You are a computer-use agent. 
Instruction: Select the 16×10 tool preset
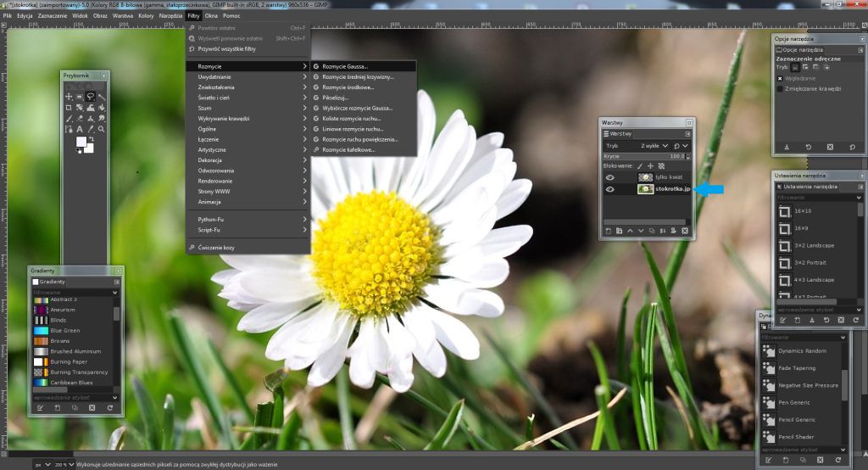coord(816,210)
